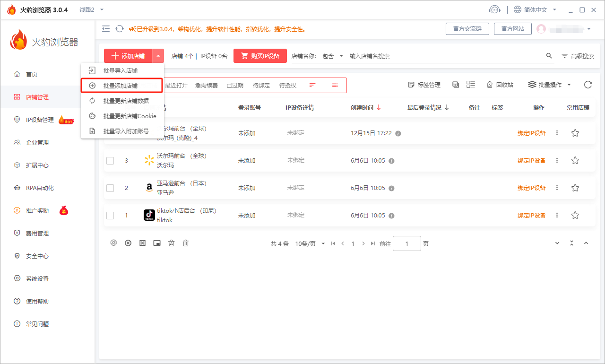Open 标签管理 tag management

click(x=424, y=85)
